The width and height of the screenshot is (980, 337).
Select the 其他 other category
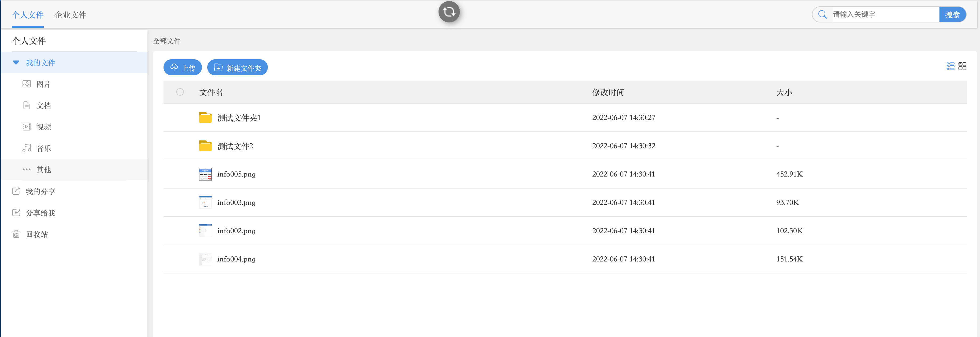point(43,170)
